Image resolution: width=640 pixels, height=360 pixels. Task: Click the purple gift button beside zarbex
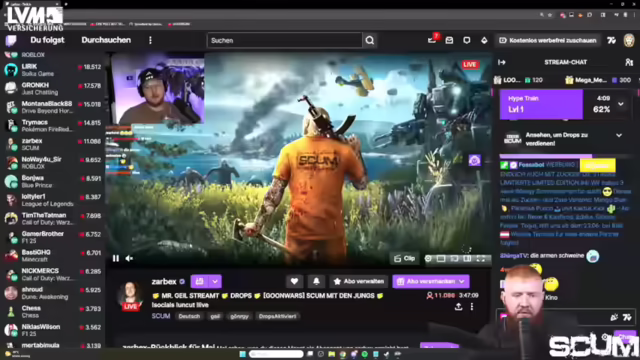(200, 281)
